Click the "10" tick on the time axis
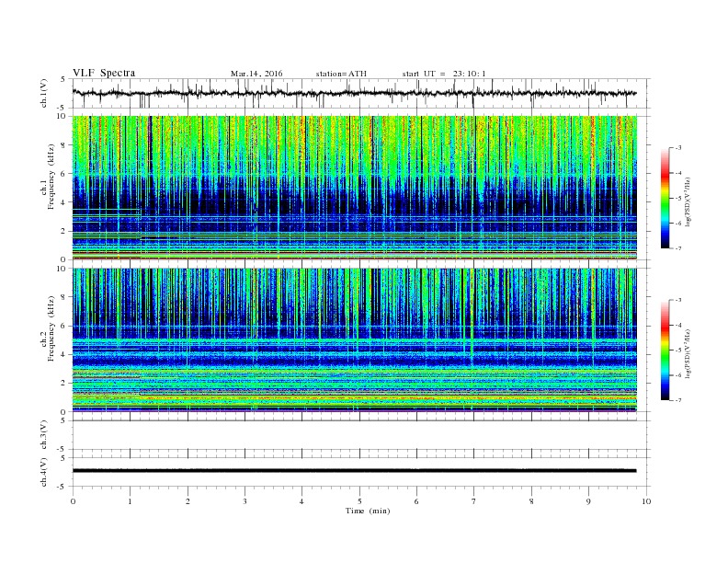 [x=646, y=501]
